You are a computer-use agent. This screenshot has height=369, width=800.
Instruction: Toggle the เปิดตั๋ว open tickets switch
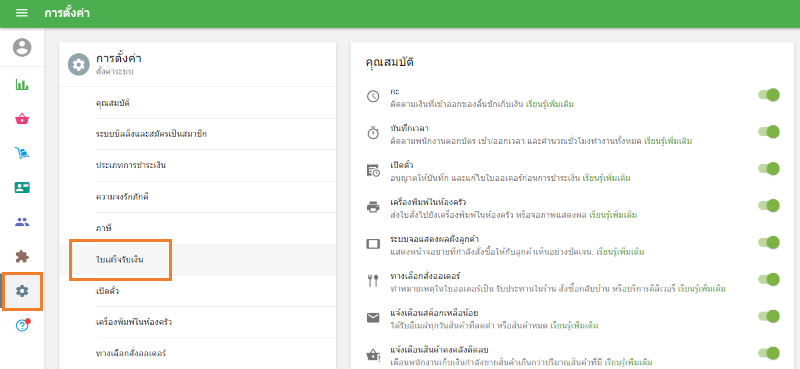point(769,168)
